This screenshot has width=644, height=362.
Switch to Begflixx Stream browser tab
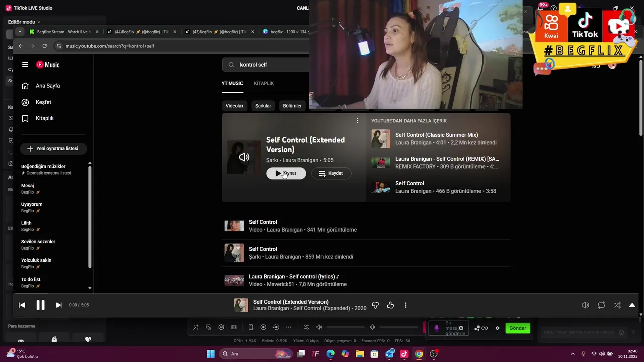(64, 32)
